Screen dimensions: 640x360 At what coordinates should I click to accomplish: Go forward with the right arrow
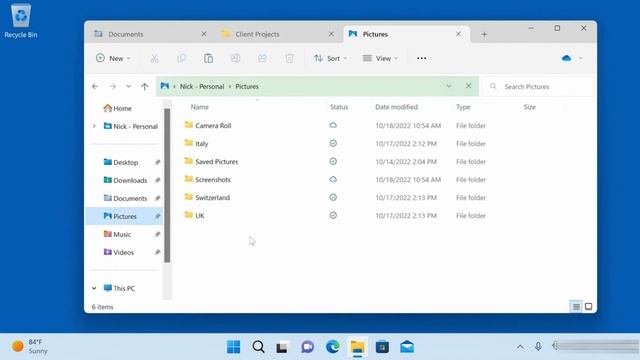113,87
